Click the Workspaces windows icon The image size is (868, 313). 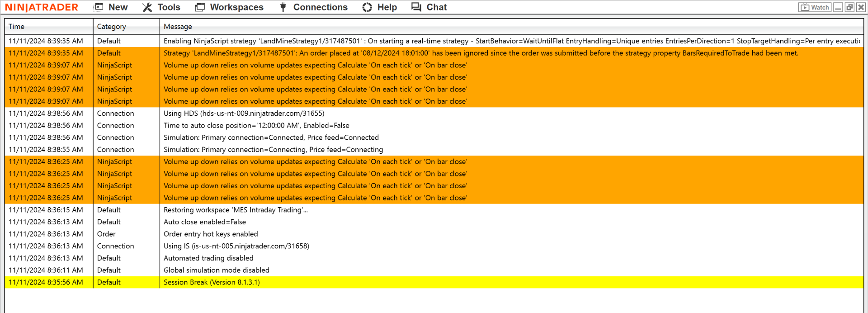pos(200,7)
